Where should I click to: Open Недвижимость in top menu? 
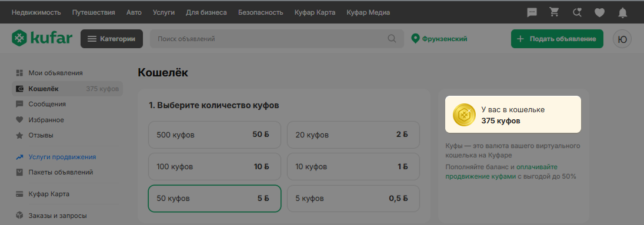36,12
